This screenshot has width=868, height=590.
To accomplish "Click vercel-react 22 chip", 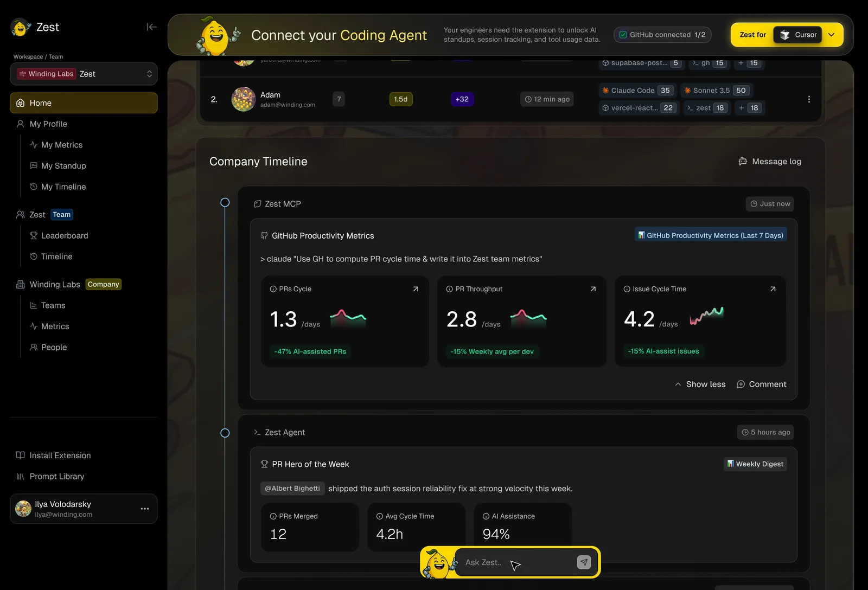I will coord(638,108).
